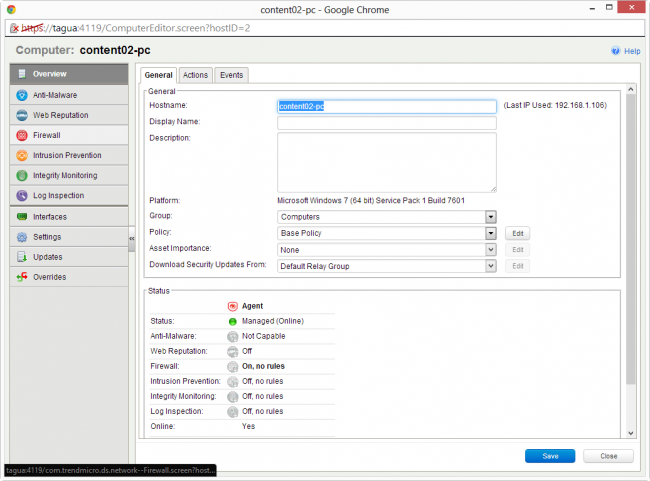Click the Web Reputation globe icon
This screenshot has width=650, height=481.
coord(22,115)
